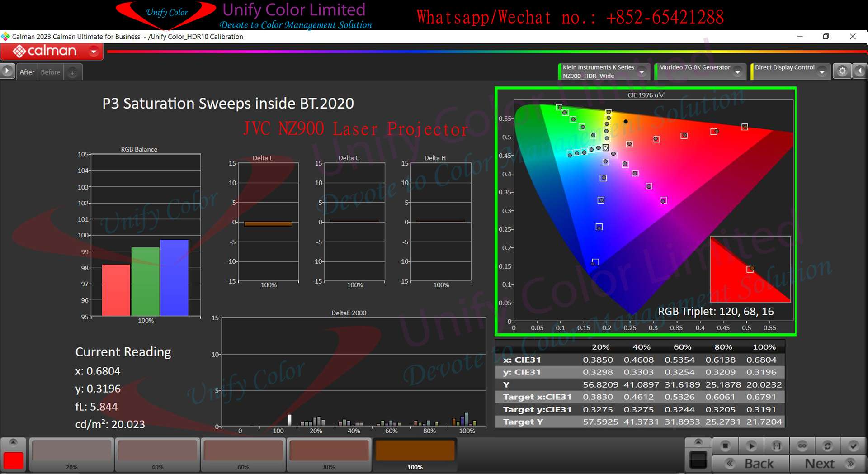Screen dimensions: 868x474
Task: Advance to next page with Next
Action: tap(828, 464)
